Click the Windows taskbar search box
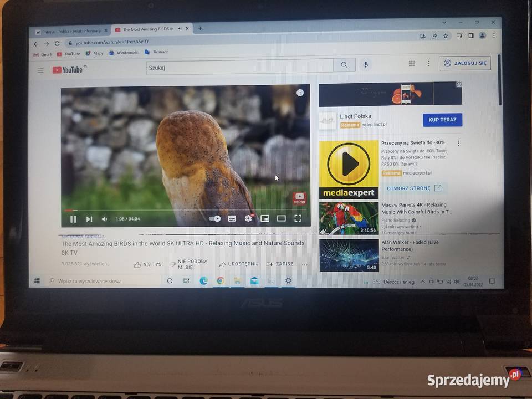This screenshot has width=532, height=399. coord(104,281)
